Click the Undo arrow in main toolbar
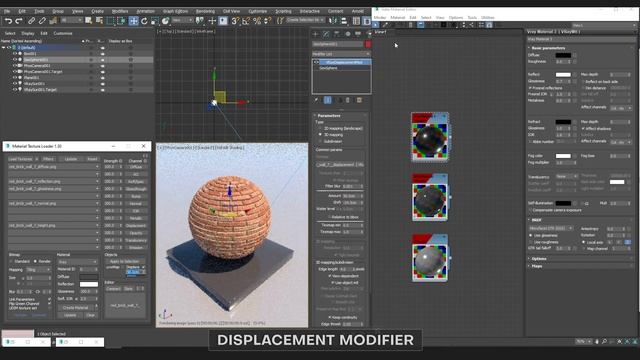 point(8,20)
